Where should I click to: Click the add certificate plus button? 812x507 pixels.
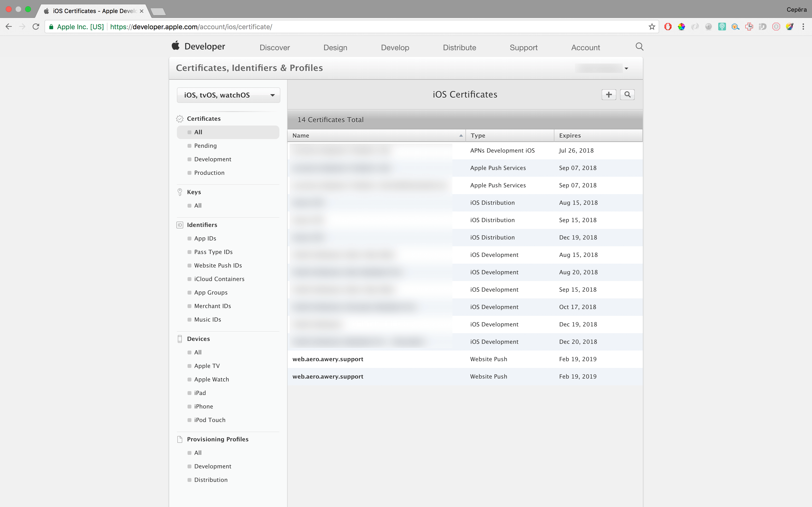tap(609, 95)
